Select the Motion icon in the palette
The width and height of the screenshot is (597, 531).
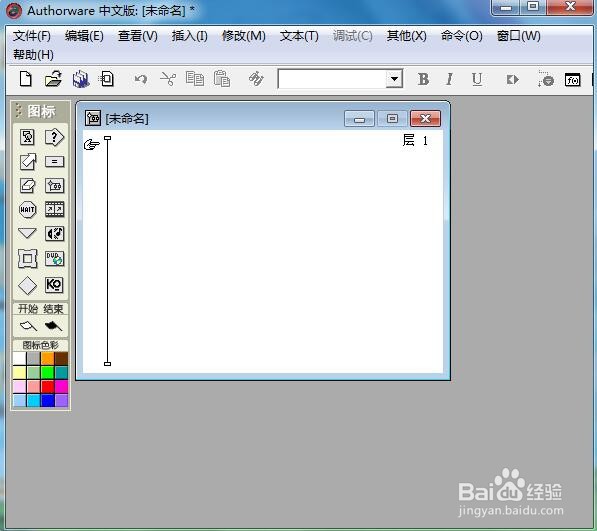(x=27, y=161)
